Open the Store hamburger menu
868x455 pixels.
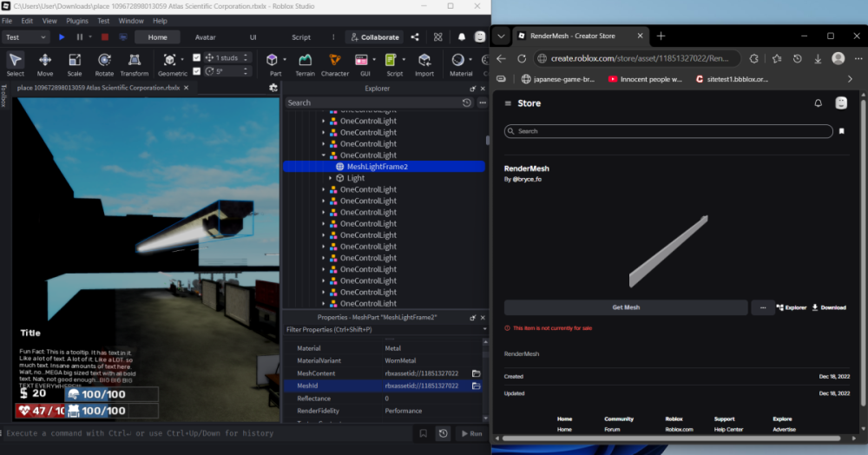pos(508,103)
